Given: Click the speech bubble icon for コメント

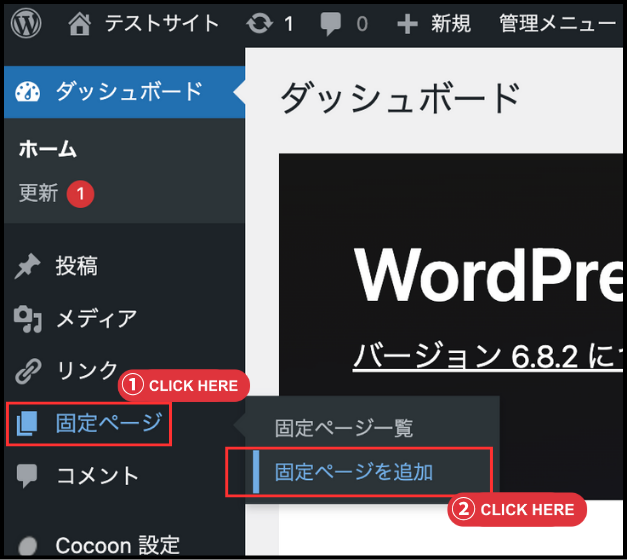Looking at the screenshot, I should pos(27,476).
